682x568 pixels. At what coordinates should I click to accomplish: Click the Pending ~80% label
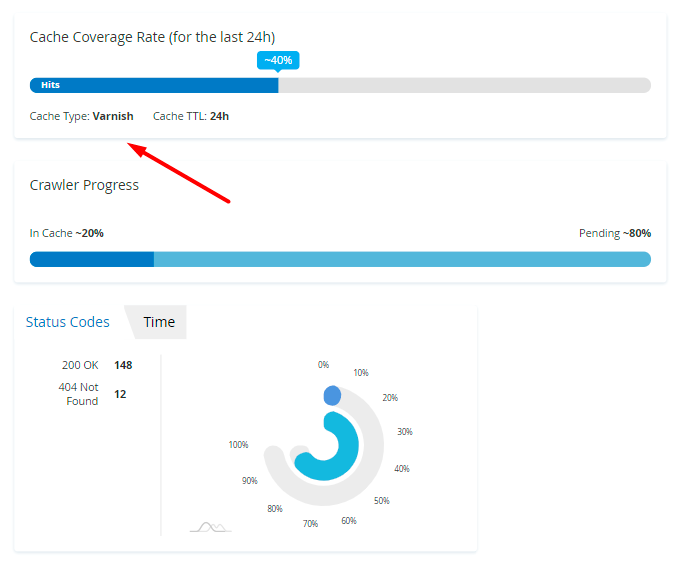(614, 233)
